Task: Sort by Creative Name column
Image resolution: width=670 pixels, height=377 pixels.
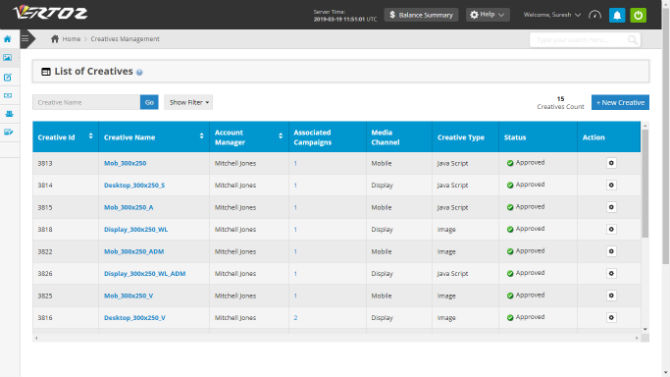Action: click(201, 136)
